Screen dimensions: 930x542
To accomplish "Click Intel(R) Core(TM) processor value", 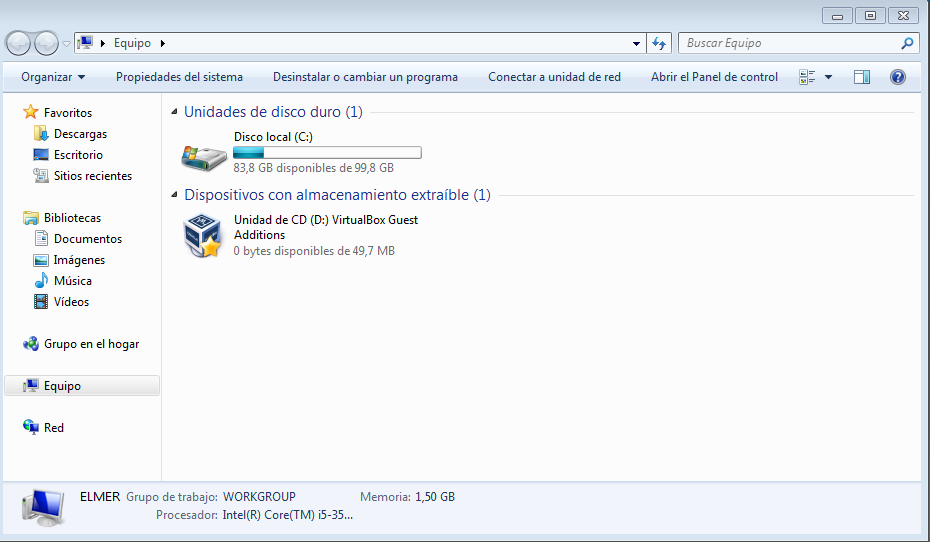I will 288,515.
